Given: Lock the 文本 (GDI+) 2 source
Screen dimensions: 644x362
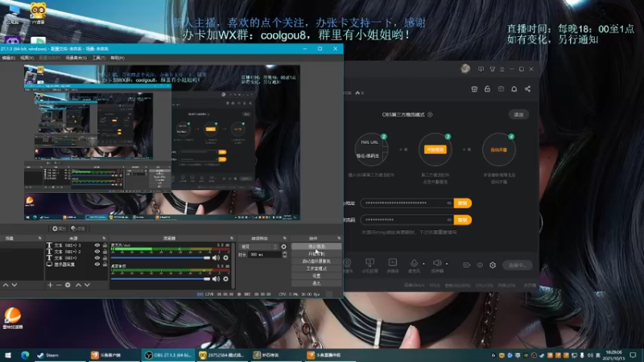Looking at the screenshot, I should (105, 252).
